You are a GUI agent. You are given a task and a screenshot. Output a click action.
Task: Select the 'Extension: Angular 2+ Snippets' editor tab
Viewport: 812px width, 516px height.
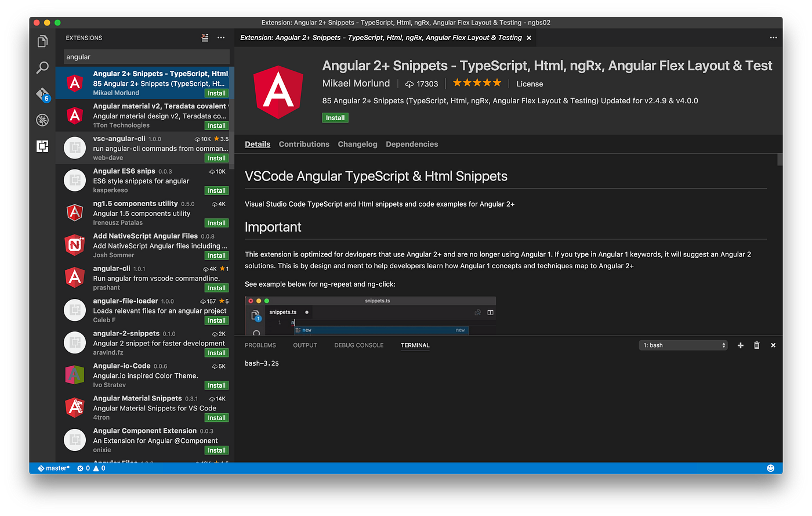pyautogui.click(x=385, y=38)
